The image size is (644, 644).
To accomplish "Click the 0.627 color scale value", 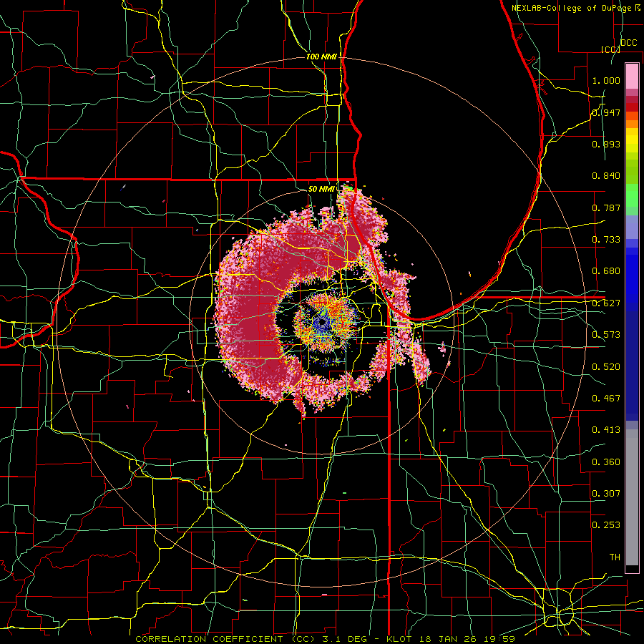I will (606, 303).
